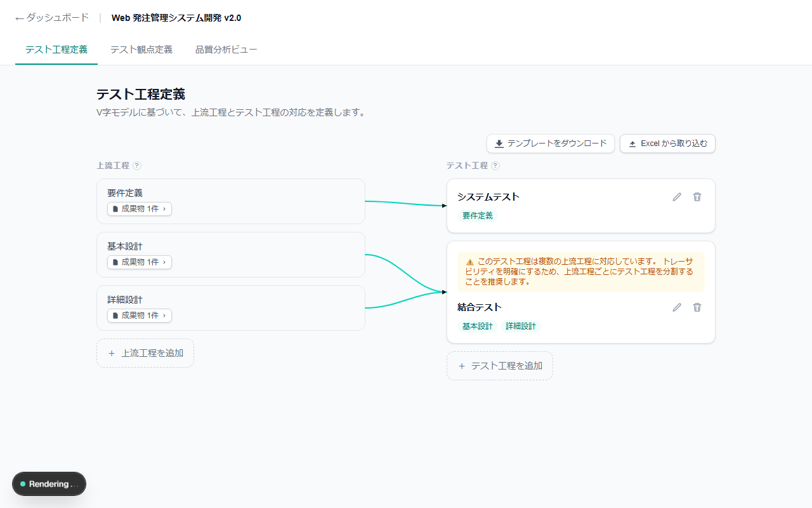The image size is (812, 508).
Task: Click the edit pencil icon on システムテスト
Action: point(677,197)
